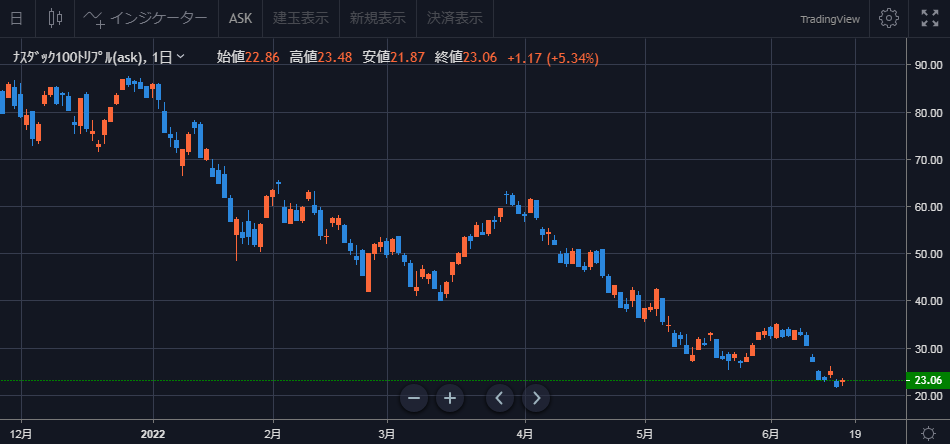Zoom out the chart with the minus button
Viewport: 950px width, 444px height.
tap(414, 398)
